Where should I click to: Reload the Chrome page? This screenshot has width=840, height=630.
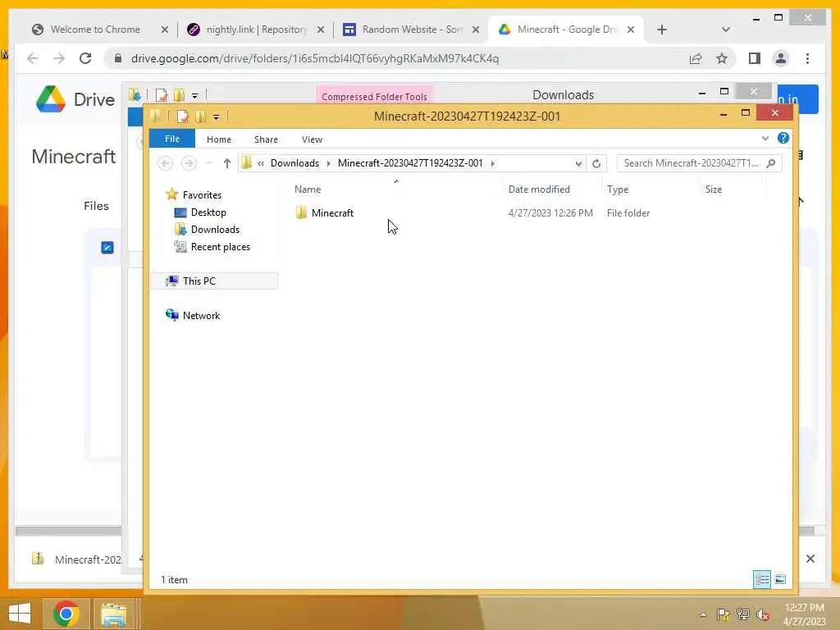pyautogui.click(x=85, y=58)
